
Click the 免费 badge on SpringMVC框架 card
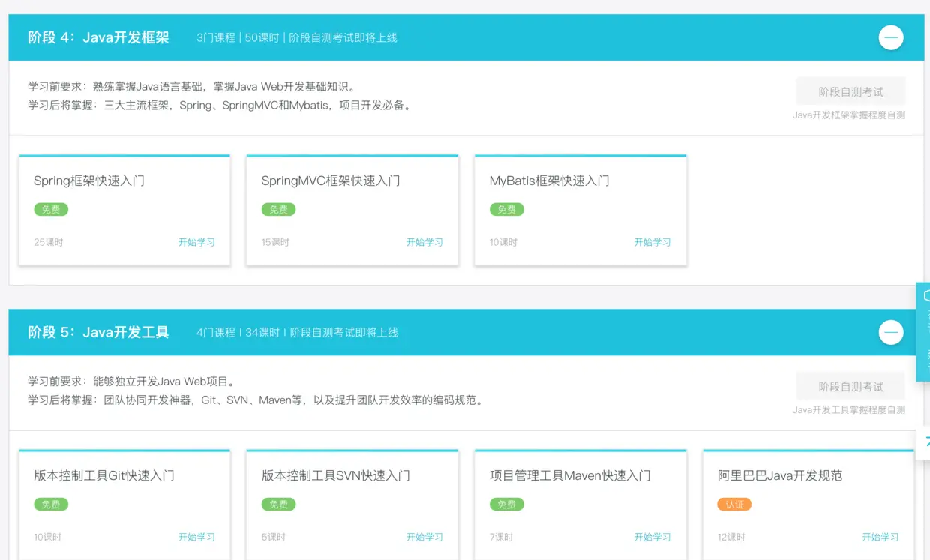point(279,209)
